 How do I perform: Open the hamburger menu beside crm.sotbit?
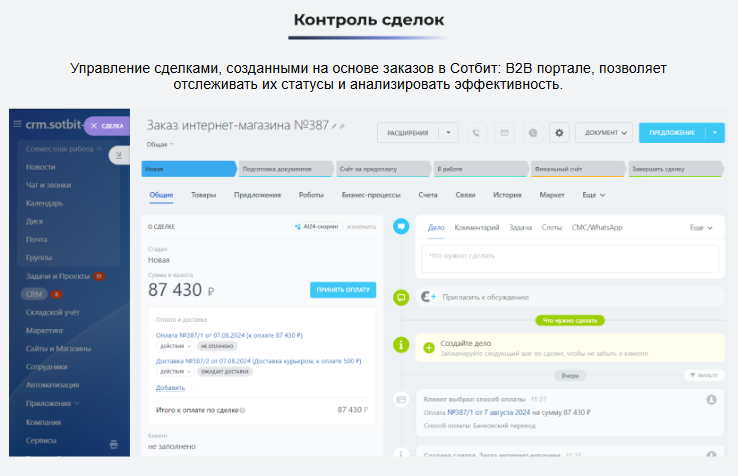click(17, 125)
